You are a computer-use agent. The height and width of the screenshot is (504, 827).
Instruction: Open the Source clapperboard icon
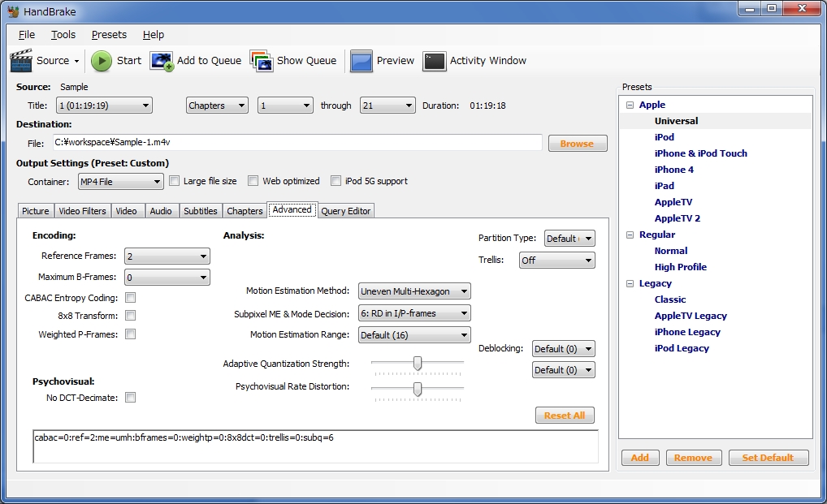21,61
